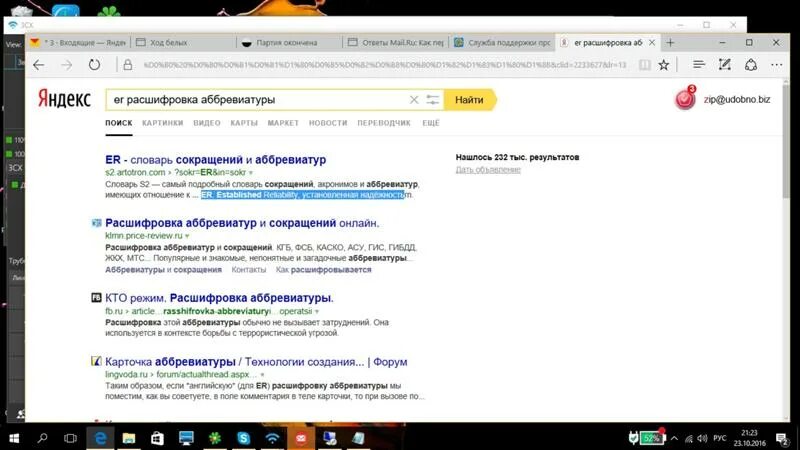Open Edge more actions menu
800x450 pixels.
pyautogui.click(x=777, y=65)
